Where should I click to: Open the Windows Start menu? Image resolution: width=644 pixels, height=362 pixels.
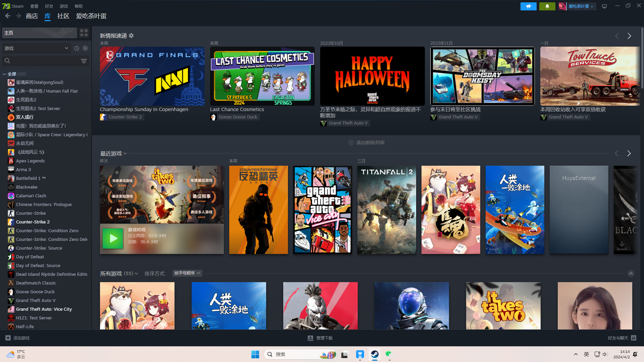point(255,354)
